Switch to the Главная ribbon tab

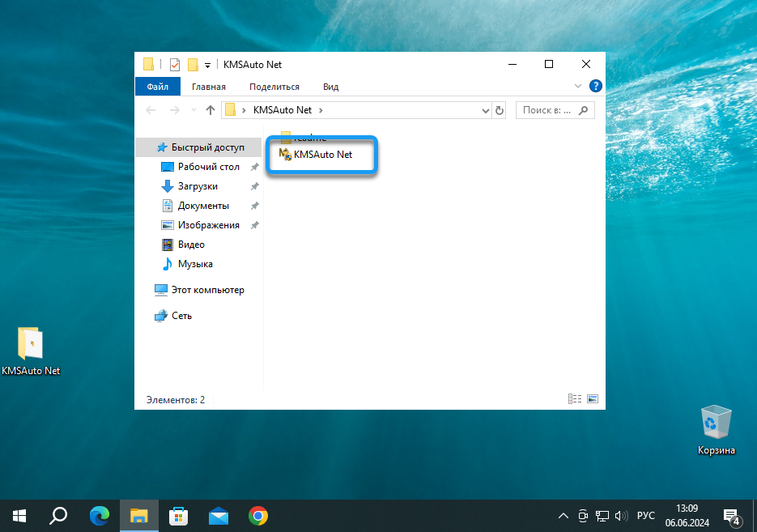click(209, 87)
